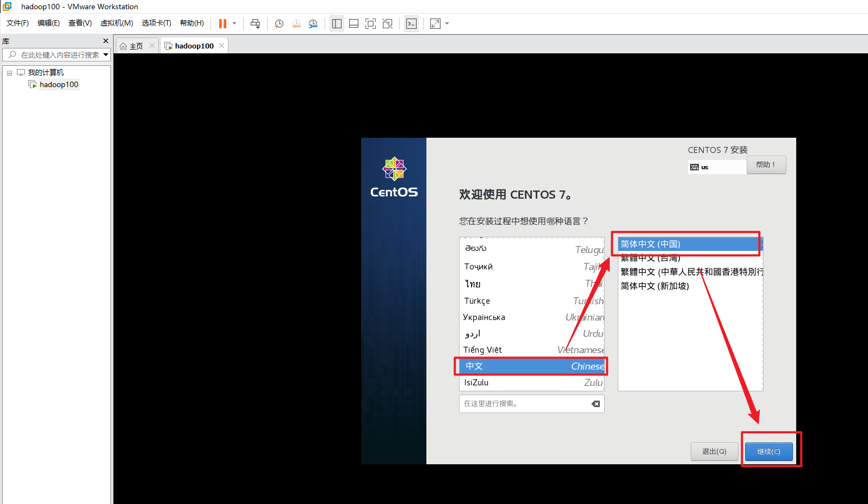
Task: Open the 选项卡(T) menu
Action: (x=157, y=23)
